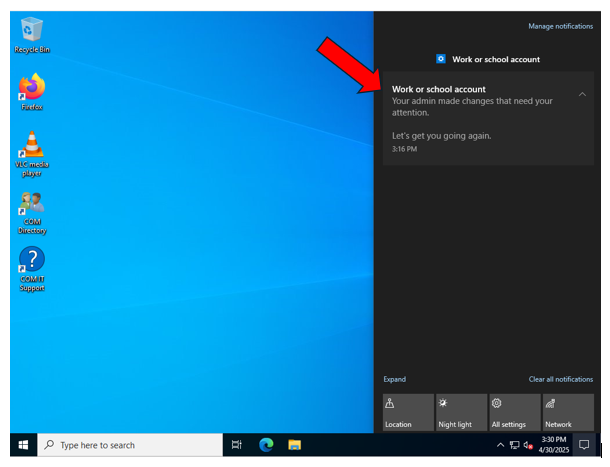Toggle the Location quick action
This screenshot has height=467, width=610.
408,412
